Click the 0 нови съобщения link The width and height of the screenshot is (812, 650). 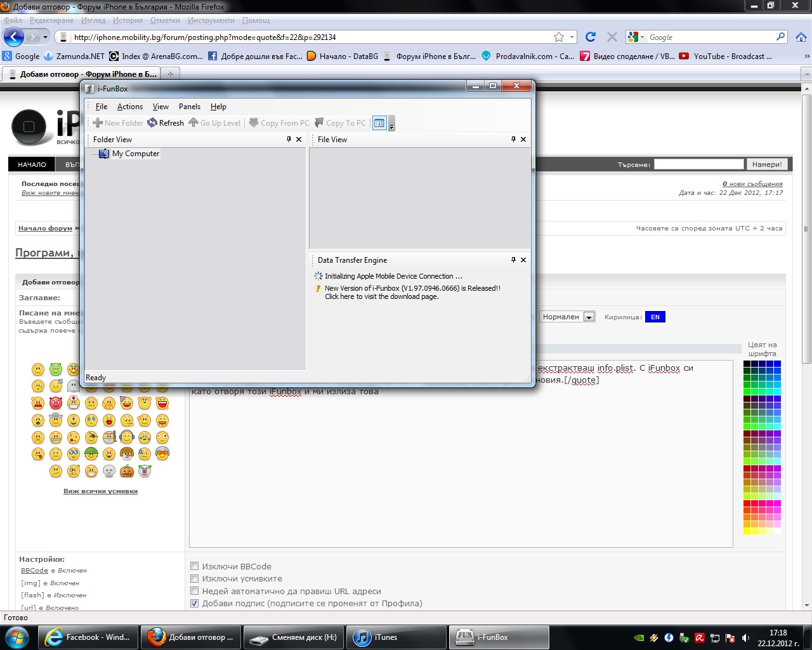[x=752, y=183]
